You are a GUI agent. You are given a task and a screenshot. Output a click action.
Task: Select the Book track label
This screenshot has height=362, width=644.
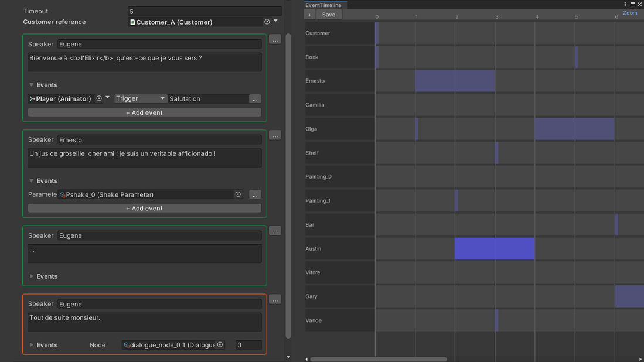(x=312, y=57)
